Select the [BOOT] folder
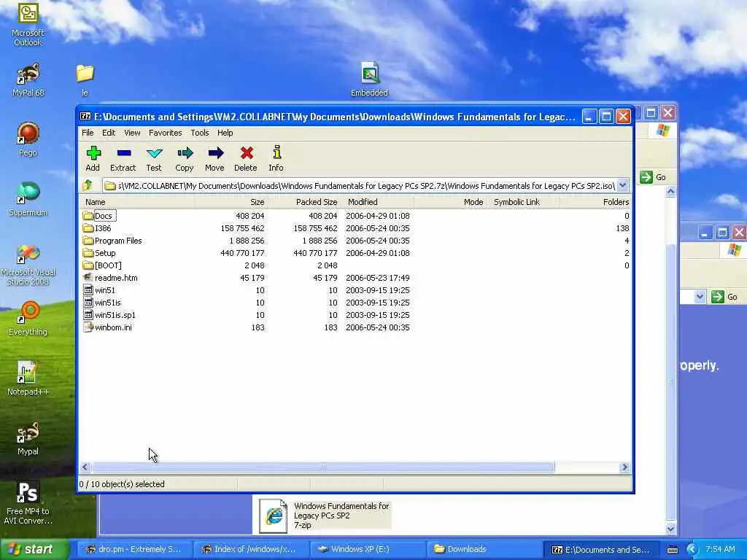Image resolution: width=747 pixels, height=560 pixels. click(x=102, y=265)
